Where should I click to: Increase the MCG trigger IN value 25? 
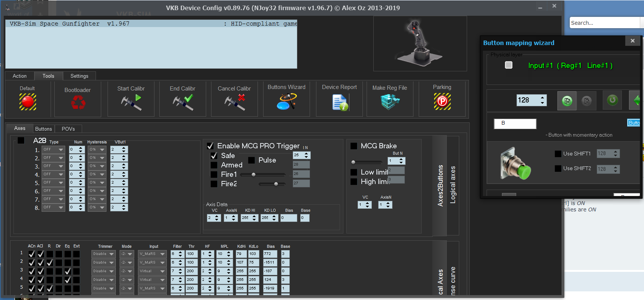(306, 154)
